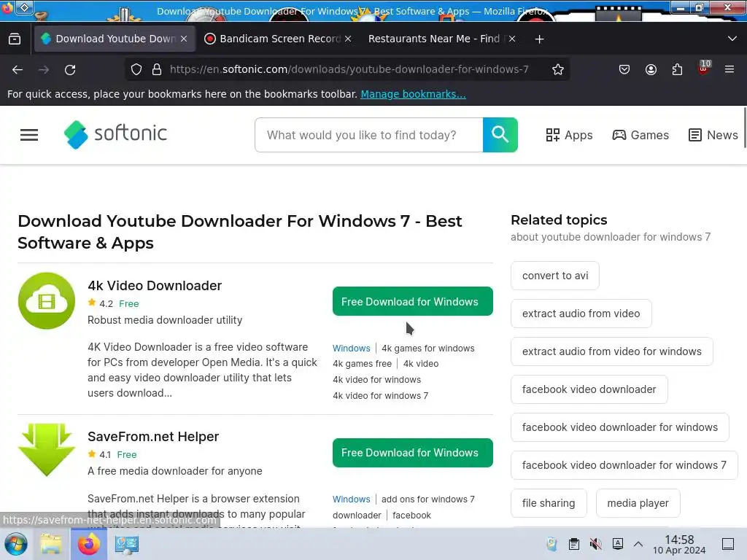The height and width of the screenshot is (560, 747).
Task: Open the 4k Video Downloader title
Action: pos(155,286)
